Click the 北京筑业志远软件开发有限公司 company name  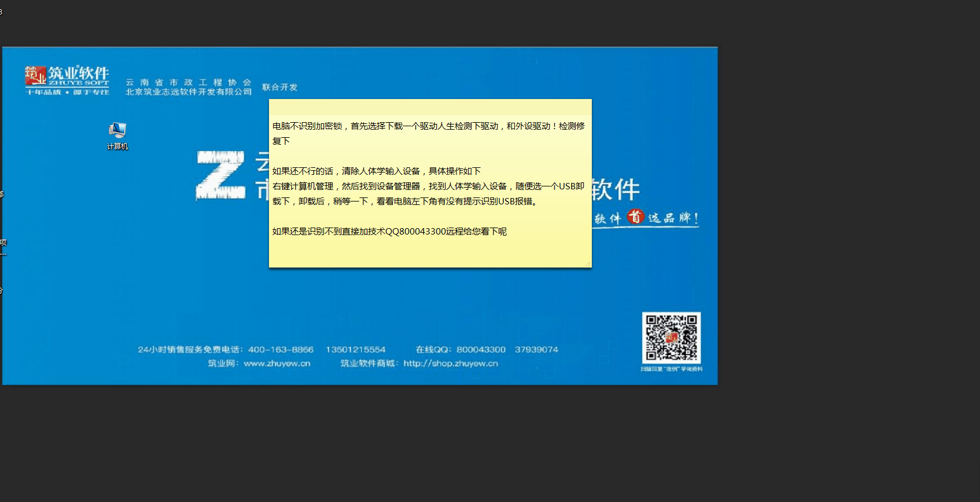(189, 92)
